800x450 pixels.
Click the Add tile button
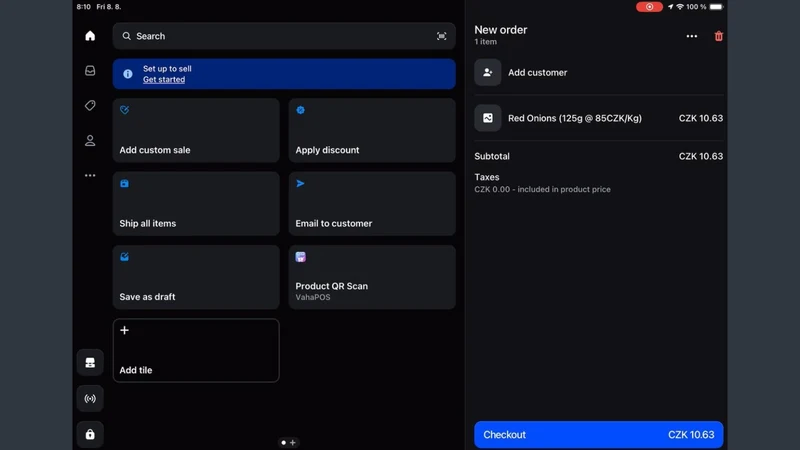coord(196,351)
